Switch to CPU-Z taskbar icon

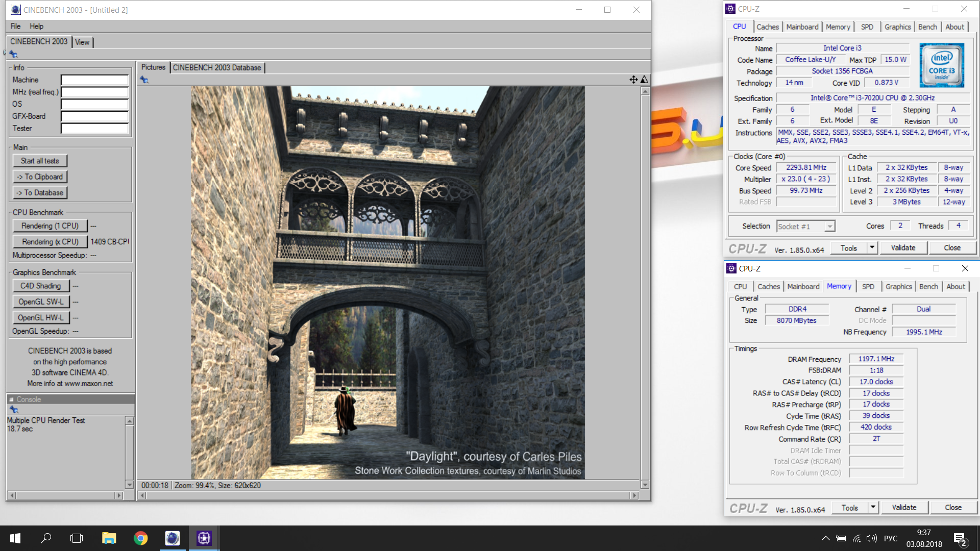tap(204, 538)
